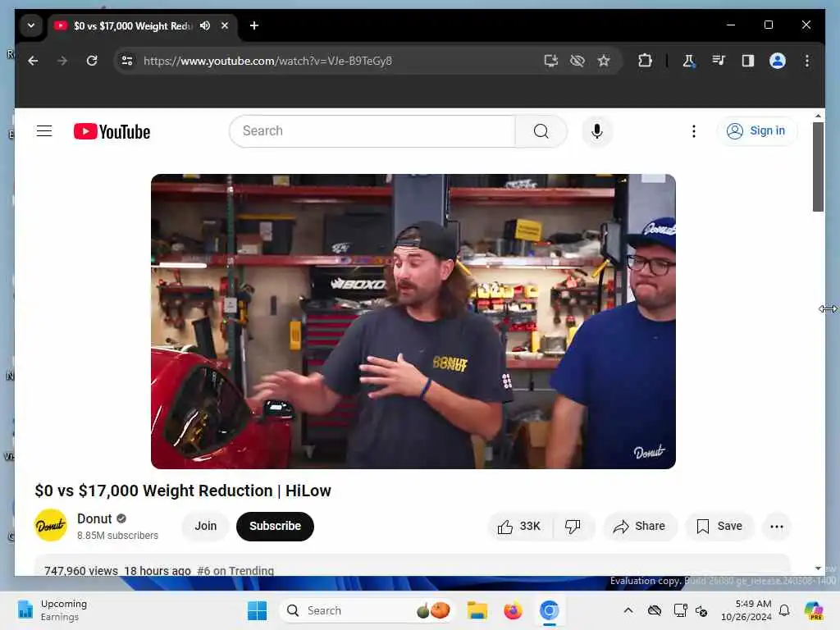Open the Donut channel name link
Image resolution: width=840 pixels, height=630 pixels.
click(x=94, y=518)
